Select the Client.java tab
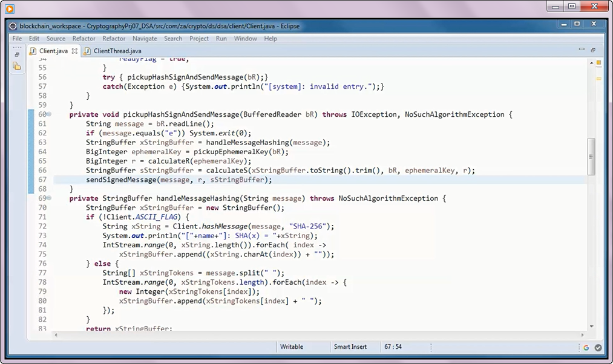Image resolution: width=613 pixels, height=364 pixels. [x=53, y=51]
